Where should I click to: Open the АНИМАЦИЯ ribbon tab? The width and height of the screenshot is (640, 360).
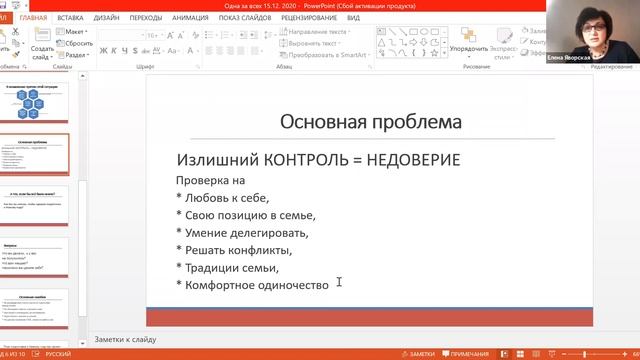(x=190, y=18)
